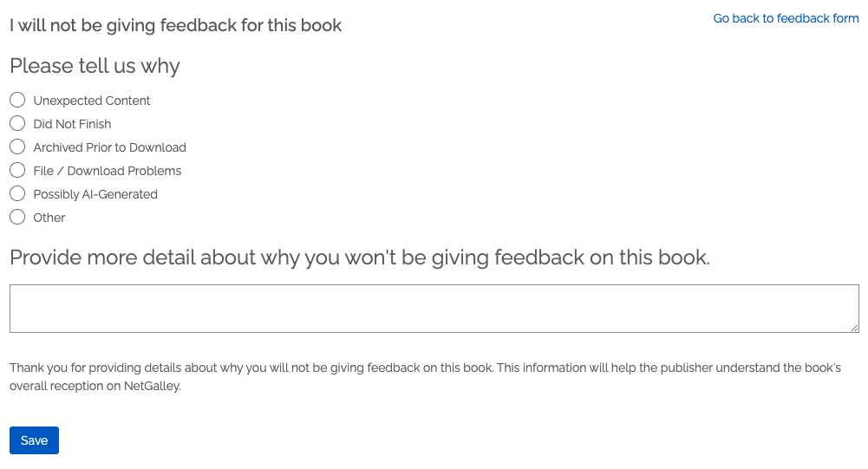Click the 'Other' reason label text
868x469 pixels.
click(x=49, y=218)
